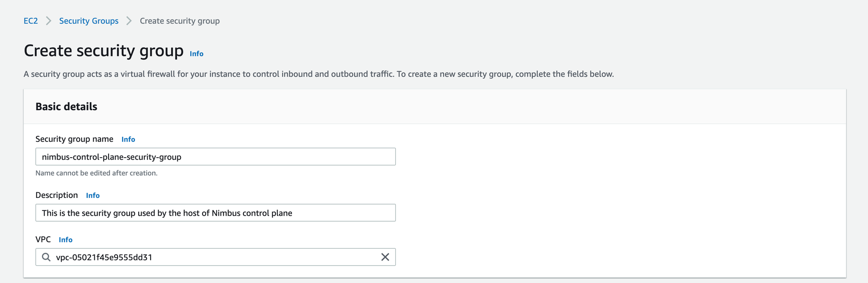Image resolution: width=868 pixels, height=283 pixels.
Task: Click the Basic details panel header
Action: coord(435,106)
